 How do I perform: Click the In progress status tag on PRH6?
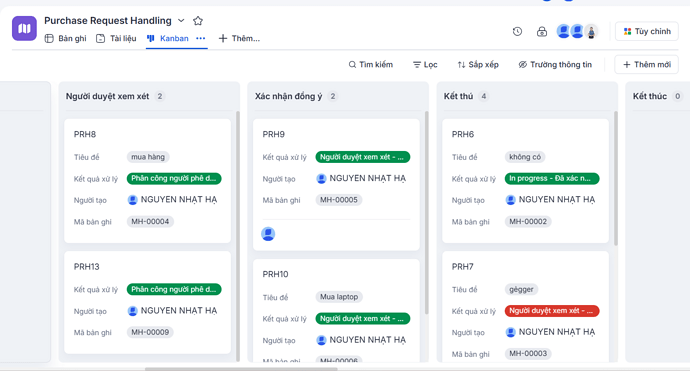552,179
